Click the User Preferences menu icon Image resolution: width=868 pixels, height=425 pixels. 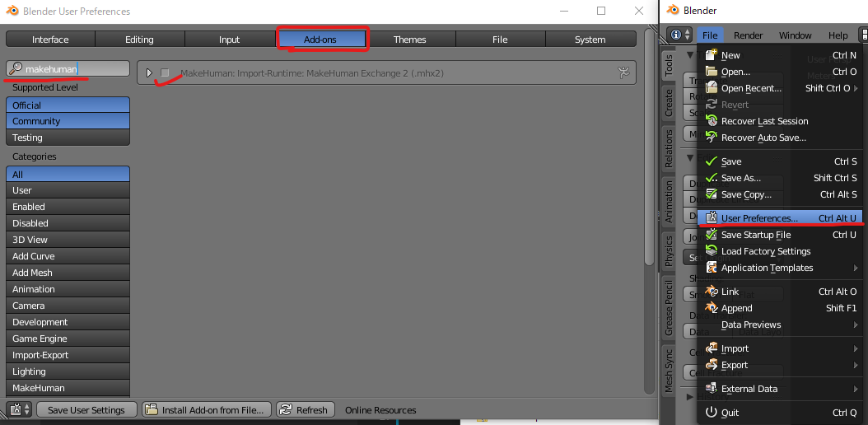712,218
